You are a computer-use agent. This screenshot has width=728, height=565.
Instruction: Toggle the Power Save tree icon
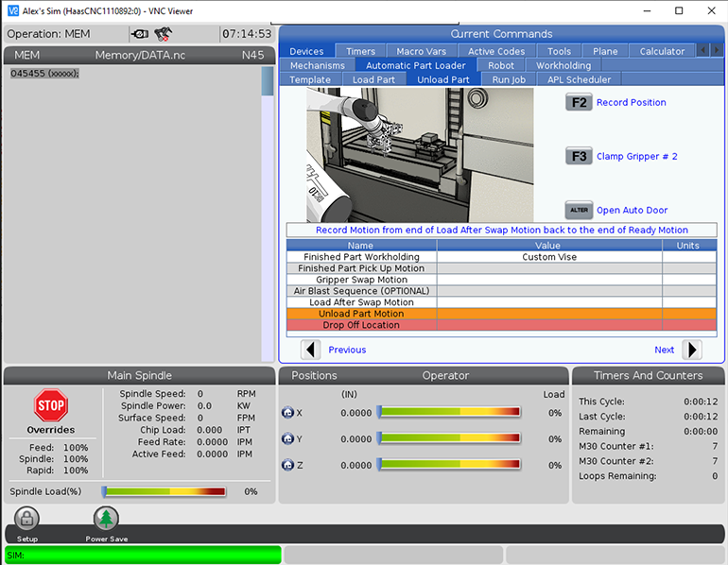pos(106,519)
